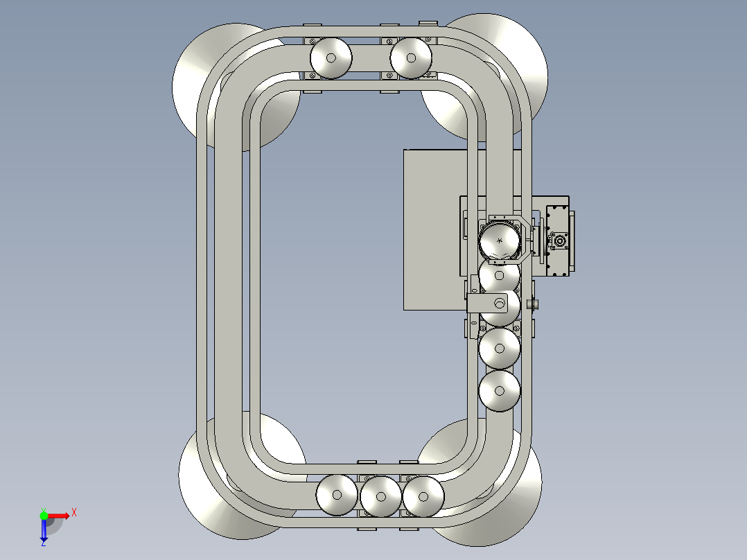747x560 pixels.
Task: Click the green Y axis dot of the triad
Action: pyautogui.click(x=44, y=515)
